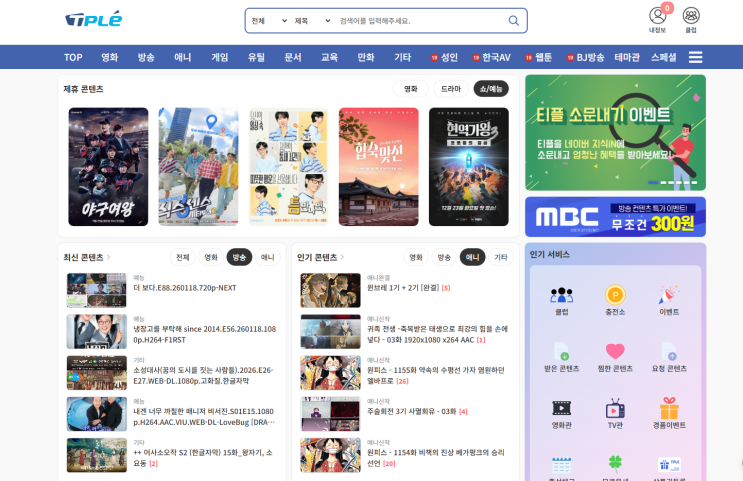Open 클럽 in popular services
This screenshot has height=481, width=743.
562,295
